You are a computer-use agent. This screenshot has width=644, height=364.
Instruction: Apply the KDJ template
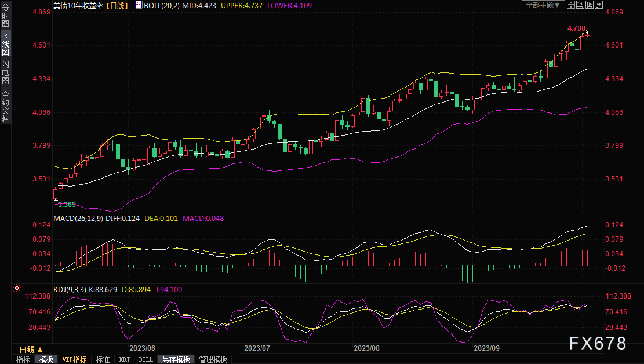pos(125,359)
